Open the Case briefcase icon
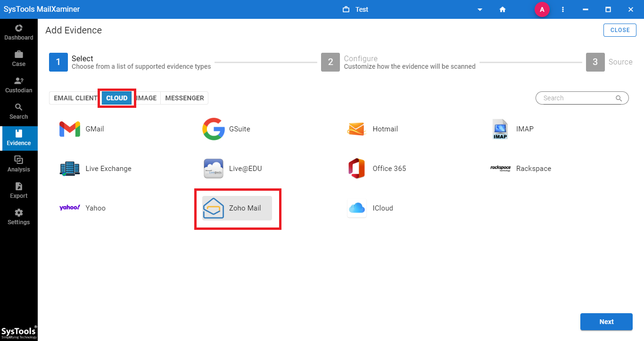The image size is (644, 341). 19,54
